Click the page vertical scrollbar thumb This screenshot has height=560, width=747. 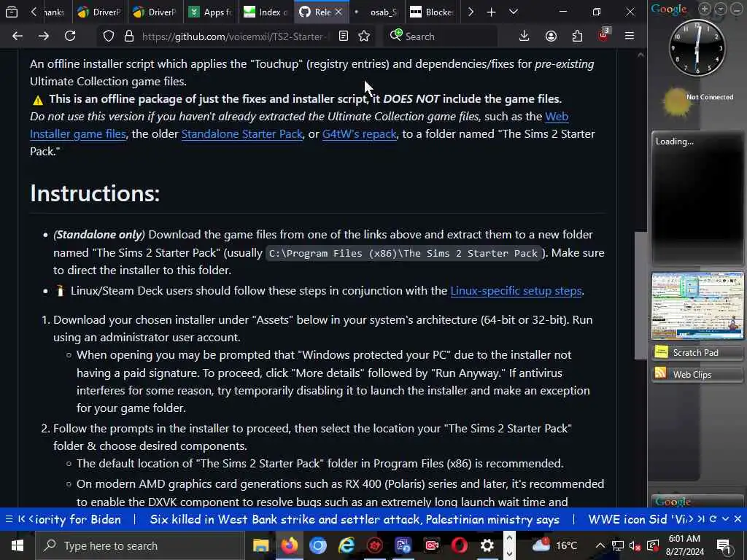pyautogui.click(x=640, y=295)
